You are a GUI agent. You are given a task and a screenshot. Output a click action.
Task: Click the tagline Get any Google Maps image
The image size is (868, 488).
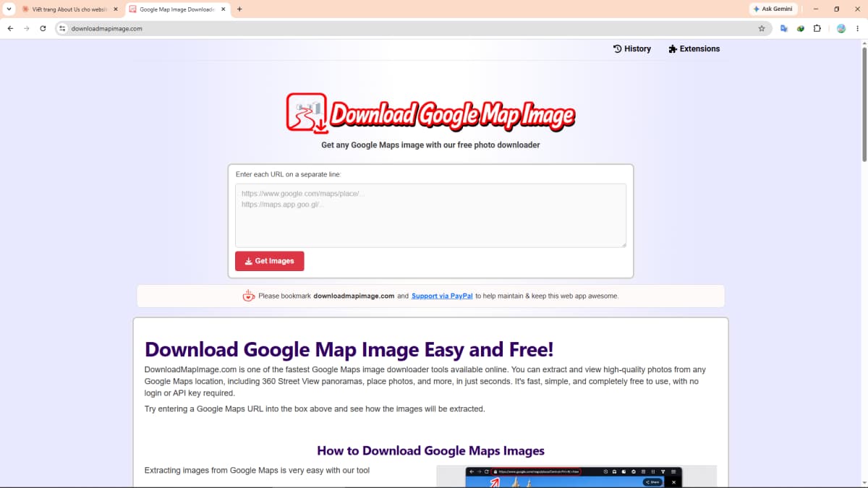point(430,145)
